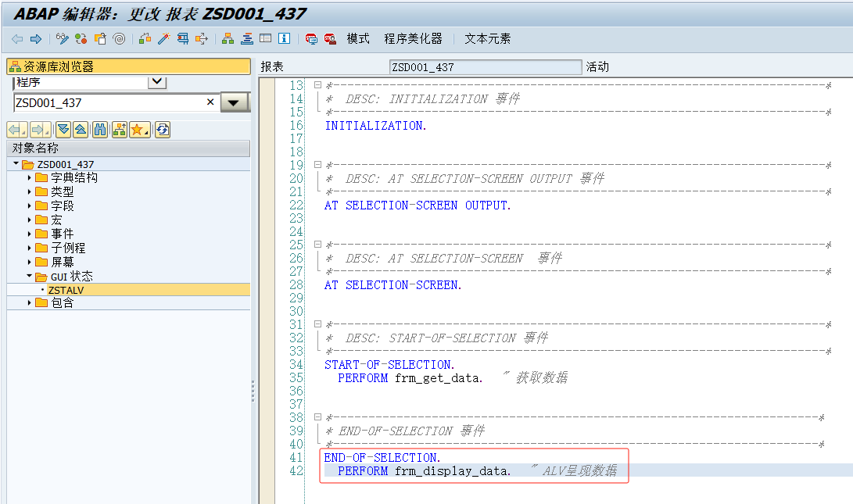Expand the 字典结构 folder
The height and width of the screenshot is (504, 853).
[29, 176]
